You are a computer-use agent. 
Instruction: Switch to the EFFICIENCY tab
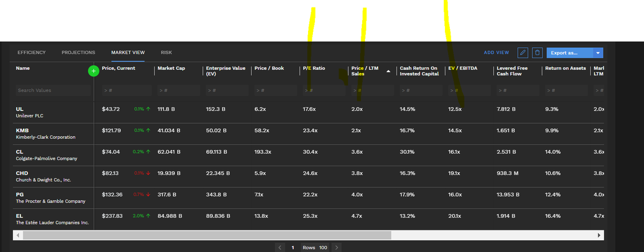32,52
